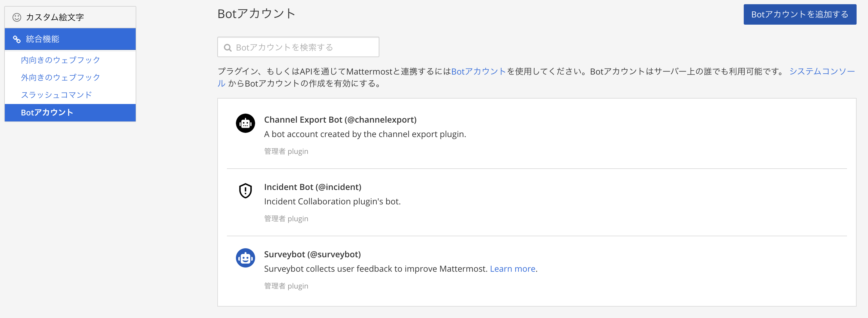Follow the Botアカウント link in the description
The image size is (868, 318).
point(478,72)
